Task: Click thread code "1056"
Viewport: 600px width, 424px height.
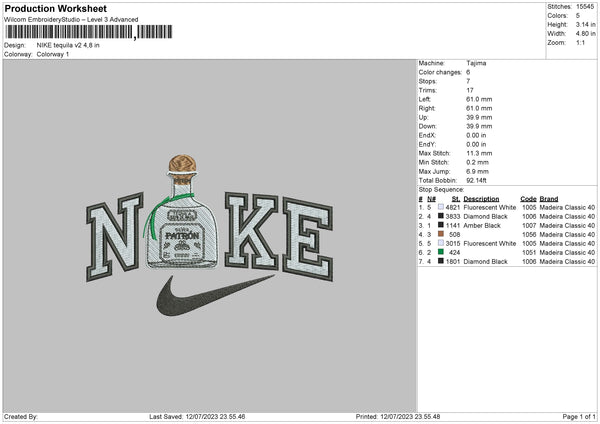Action: [x=529, y=234]
